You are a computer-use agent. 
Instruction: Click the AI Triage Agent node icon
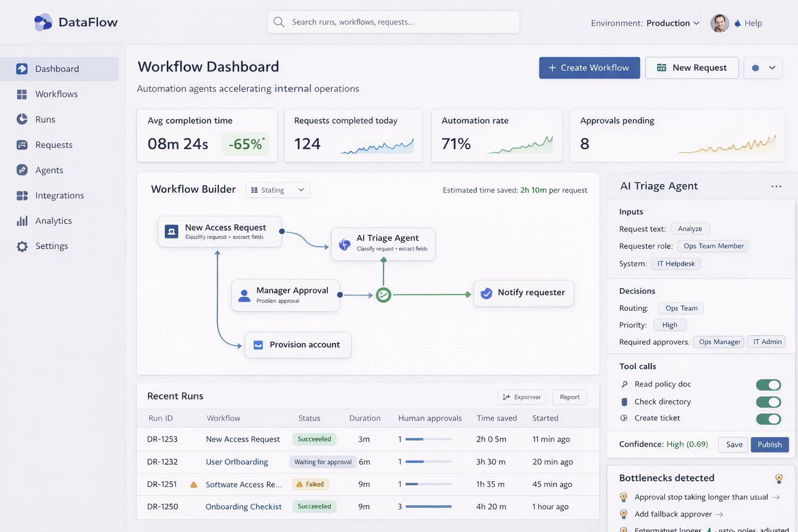344,244
